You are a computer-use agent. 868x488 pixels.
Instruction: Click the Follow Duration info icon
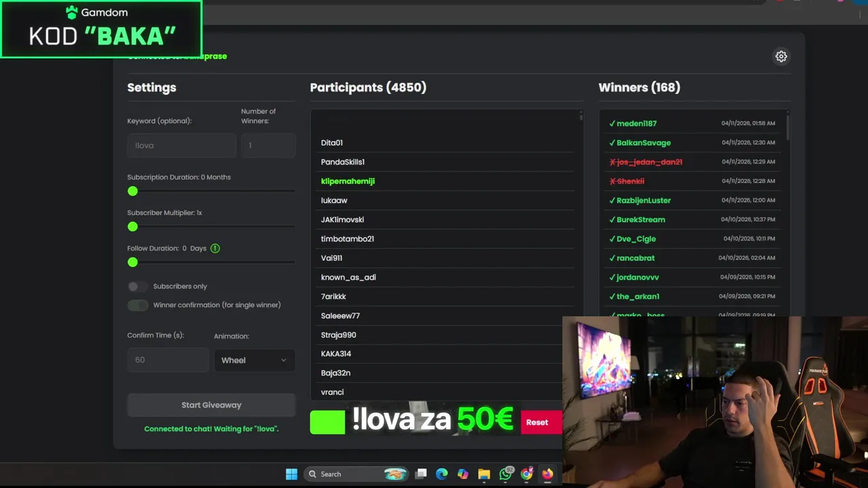point(215,248)
